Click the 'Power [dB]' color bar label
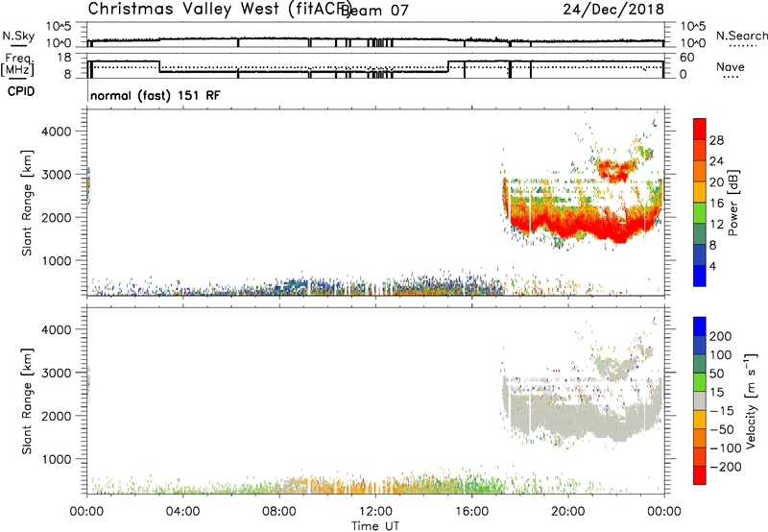 (x=732, y=203)
